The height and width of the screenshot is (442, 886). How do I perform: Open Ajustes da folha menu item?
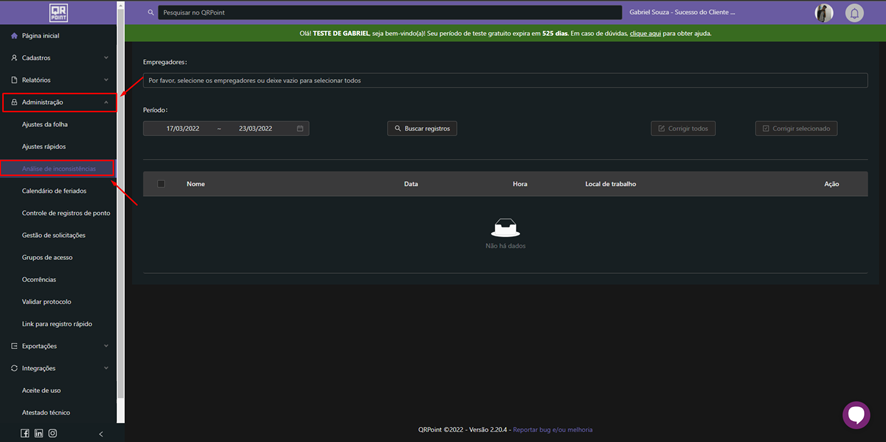tap(45, 124)
